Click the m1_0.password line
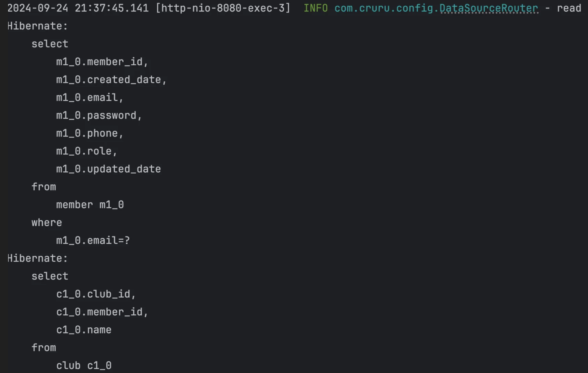This screenshot has height=373, width=588. (x=99, y=115)
